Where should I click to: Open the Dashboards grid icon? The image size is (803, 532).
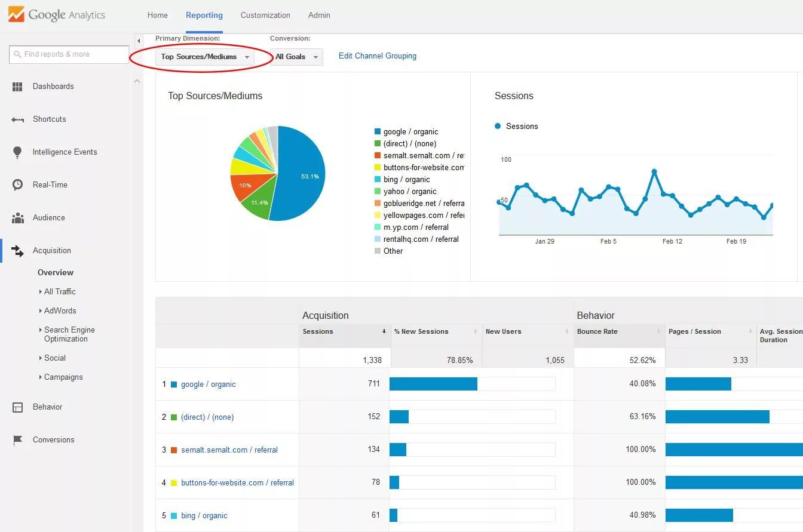point(17,87)
